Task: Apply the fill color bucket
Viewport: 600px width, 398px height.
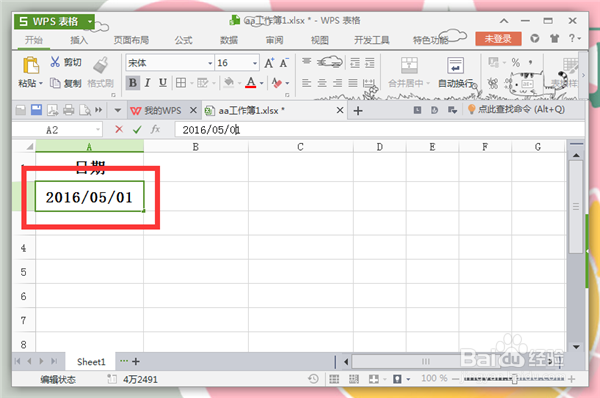Action: pos(229,83)
